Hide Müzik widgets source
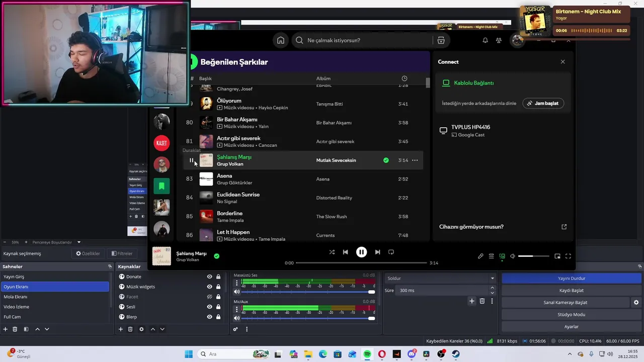Viewport: 644px width, 362px height. pos(209,287)
